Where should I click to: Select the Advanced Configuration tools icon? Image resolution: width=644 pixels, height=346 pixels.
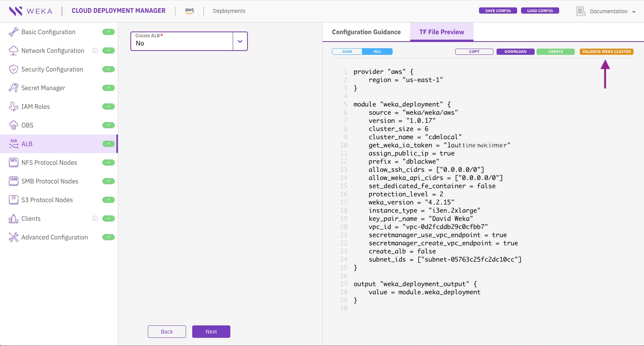(14, 237)
